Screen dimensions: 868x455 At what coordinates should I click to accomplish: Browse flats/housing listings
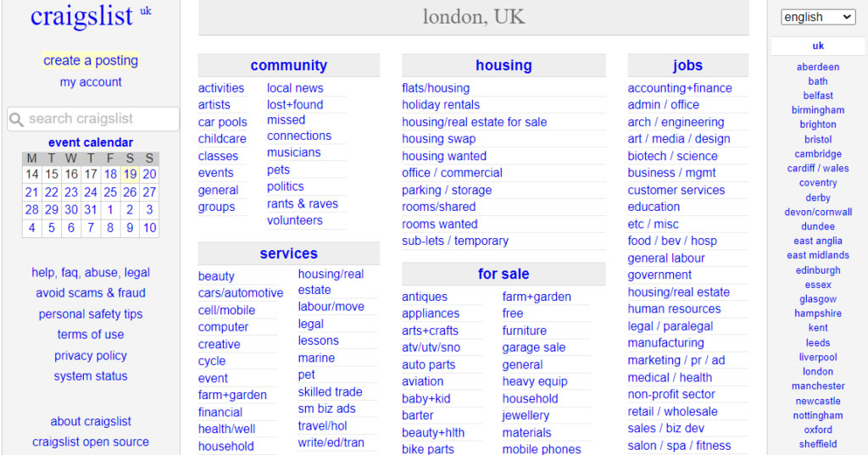[x=436, y=88]
